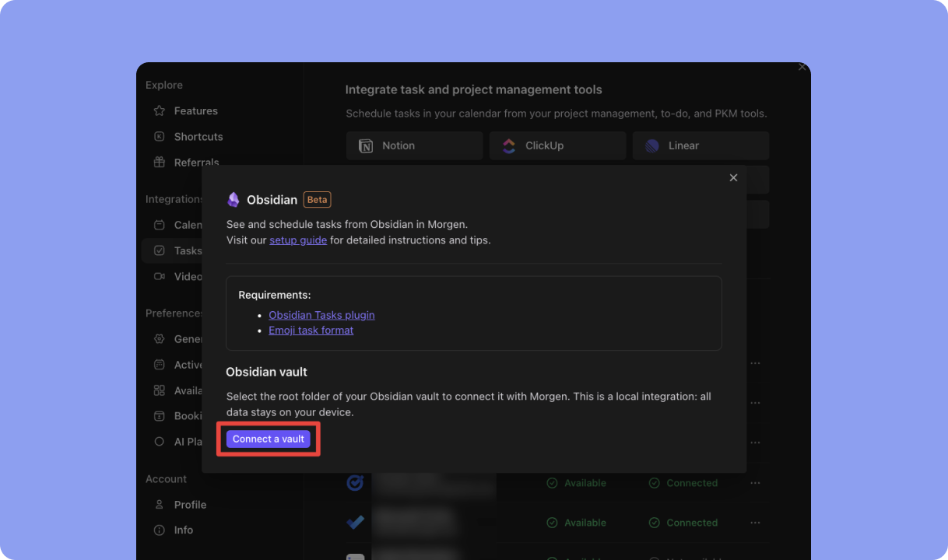This screenshot has width=948, height=560.
Task: Open Referrals in the sidebar
Action: point(197,163)
